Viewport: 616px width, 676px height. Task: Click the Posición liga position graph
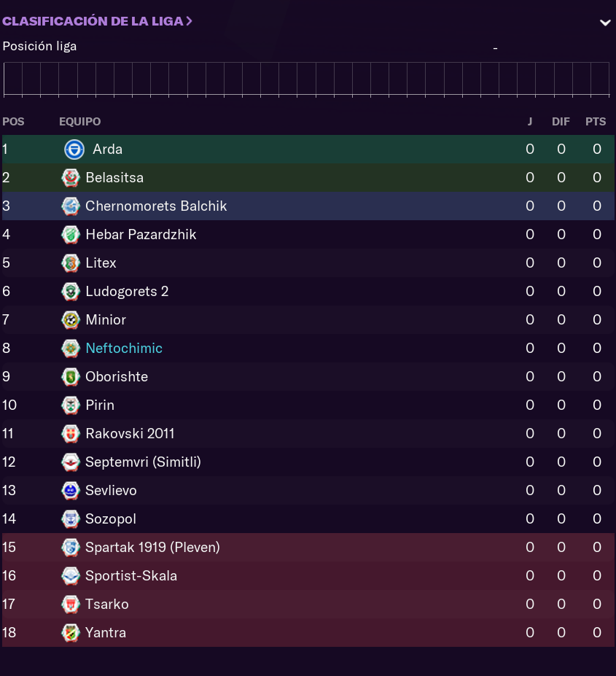click(x=306, y=79)
